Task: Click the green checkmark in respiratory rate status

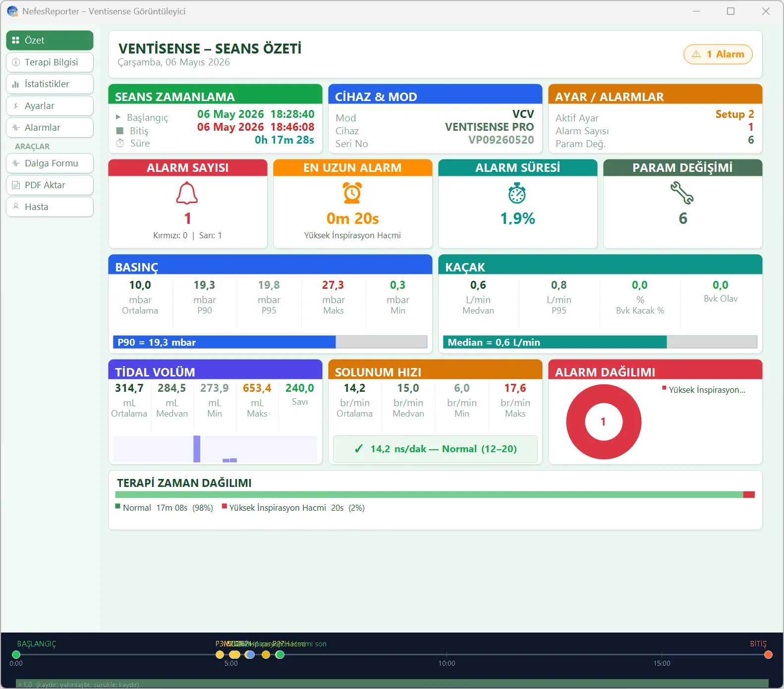Action: (358, 449)
